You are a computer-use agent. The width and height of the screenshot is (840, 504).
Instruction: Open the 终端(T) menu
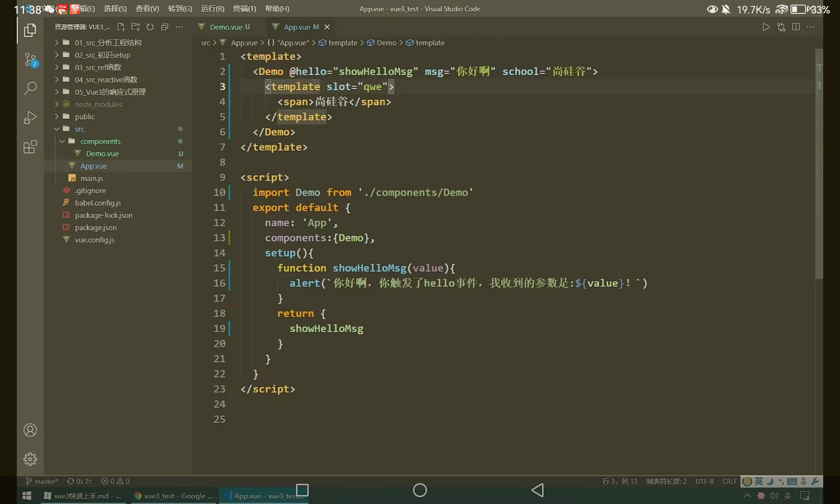[244, 9]
